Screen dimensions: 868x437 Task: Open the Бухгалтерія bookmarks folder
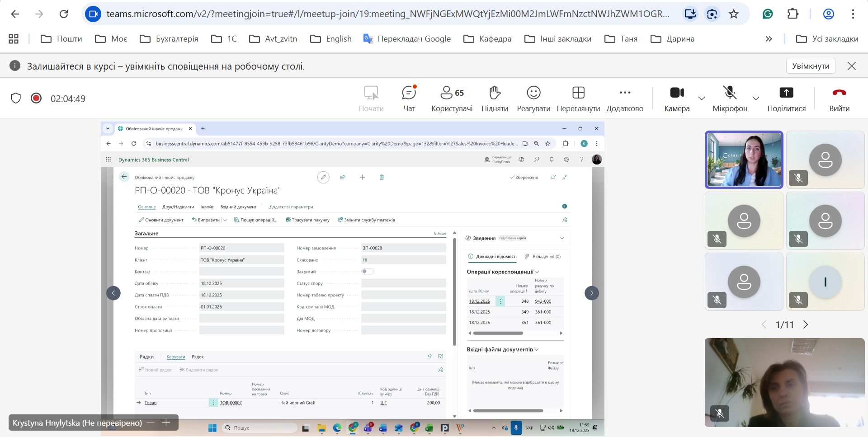pos(169,39)
